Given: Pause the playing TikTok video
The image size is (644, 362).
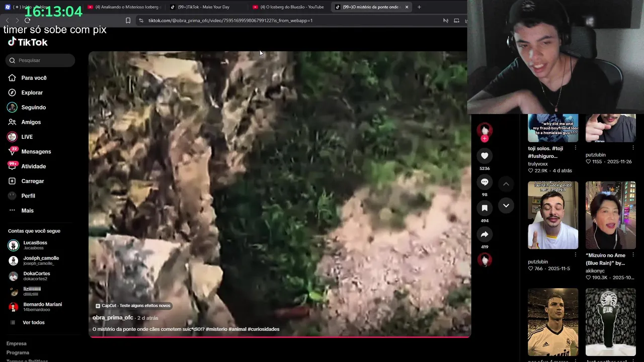Looking at the screenshot, I should click(x=280, y=194).
